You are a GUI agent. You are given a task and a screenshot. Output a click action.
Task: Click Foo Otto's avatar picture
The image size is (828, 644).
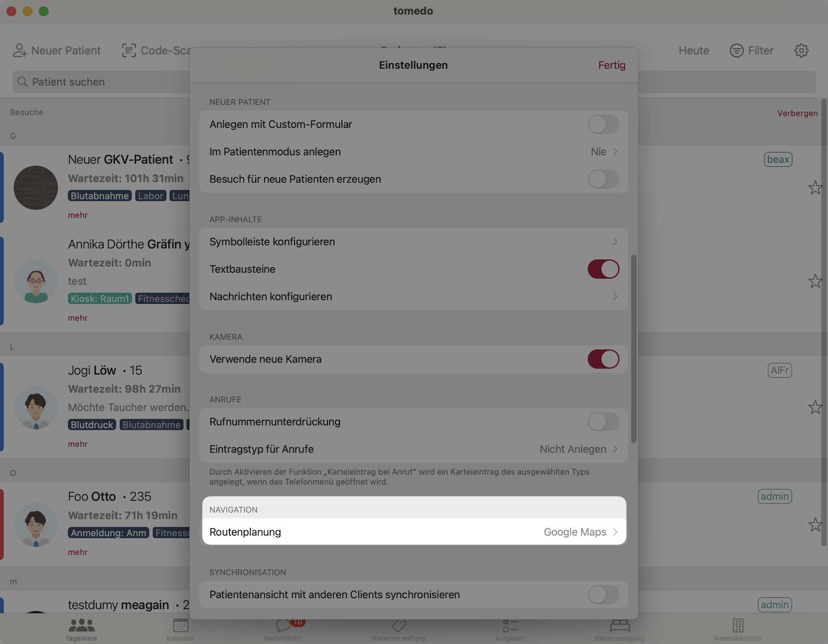click(x=36, y=525)
